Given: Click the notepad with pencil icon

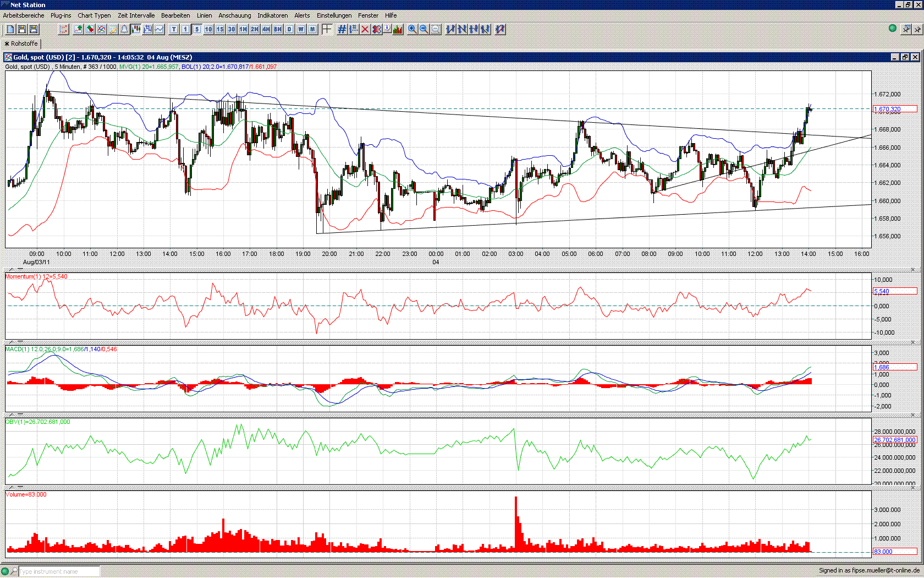Looking at the screenshot, I should (113, 29).
